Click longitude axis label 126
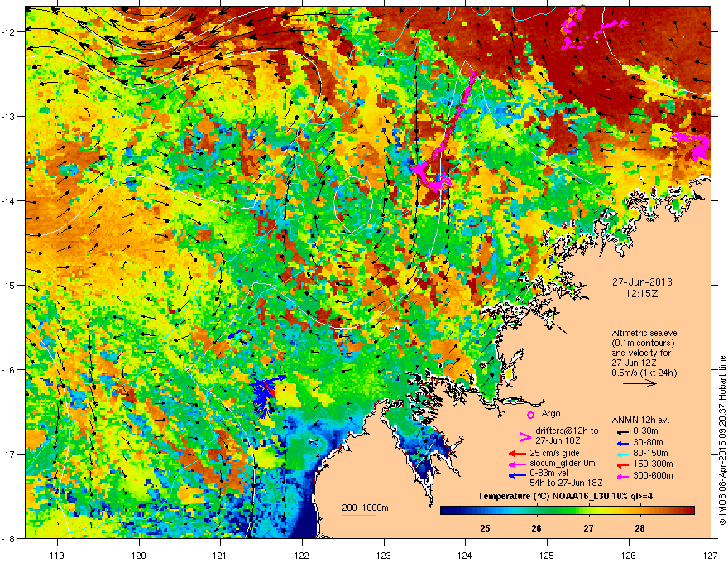The width and height of the screenshot is (728, 563). (x=629, y=555)
